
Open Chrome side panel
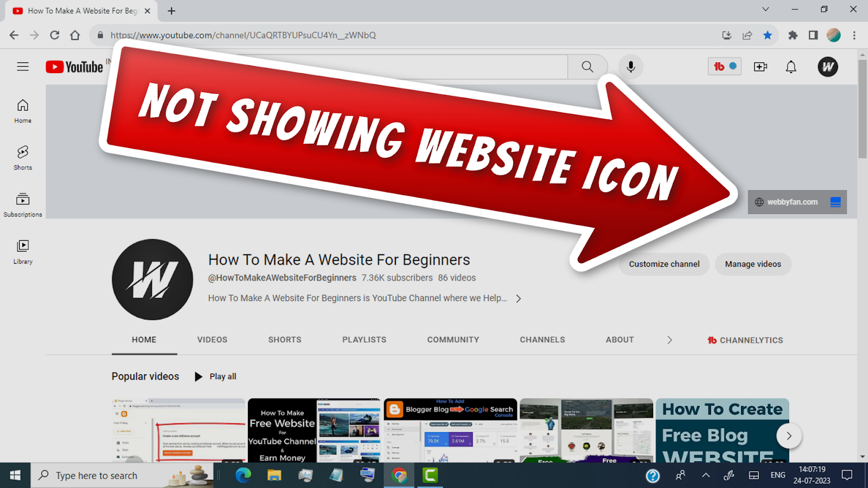click(x=813, y=35)
